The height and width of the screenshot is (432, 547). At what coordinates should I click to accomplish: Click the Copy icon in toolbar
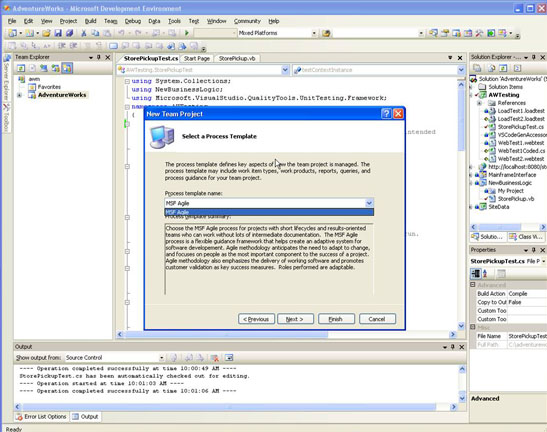(95, 33)
